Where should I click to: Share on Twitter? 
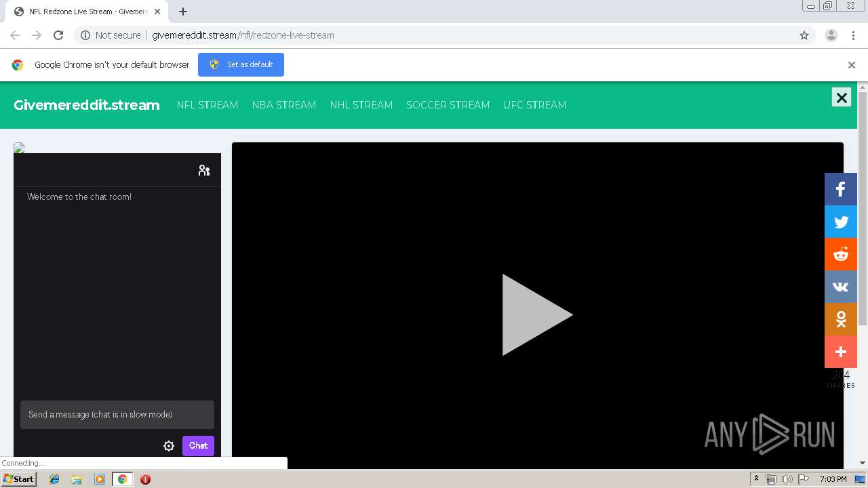tap(841, 222)
